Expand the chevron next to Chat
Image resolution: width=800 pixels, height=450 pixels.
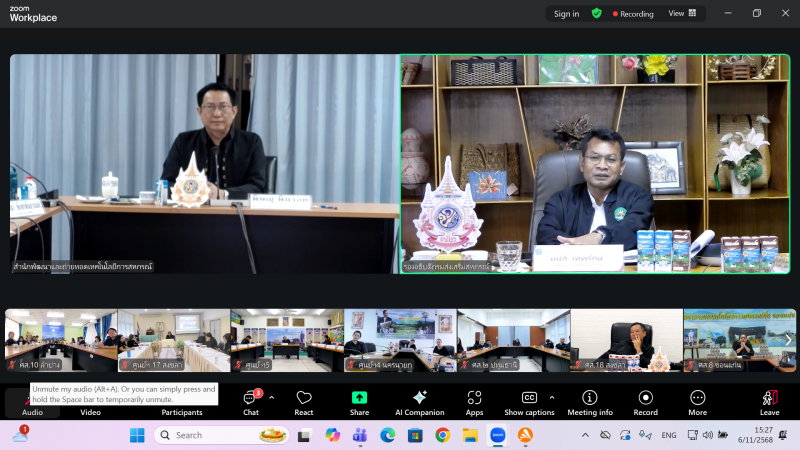[272, 397]
